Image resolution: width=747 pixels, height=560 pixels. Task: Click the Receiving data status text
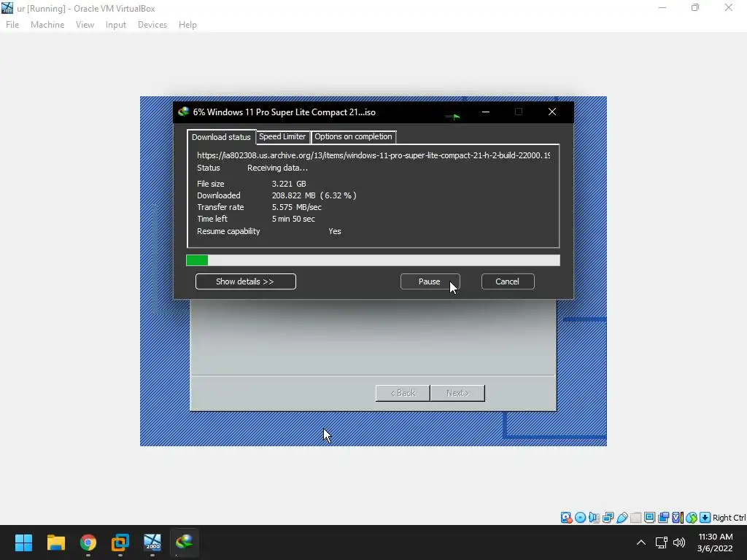pos(277,168)
